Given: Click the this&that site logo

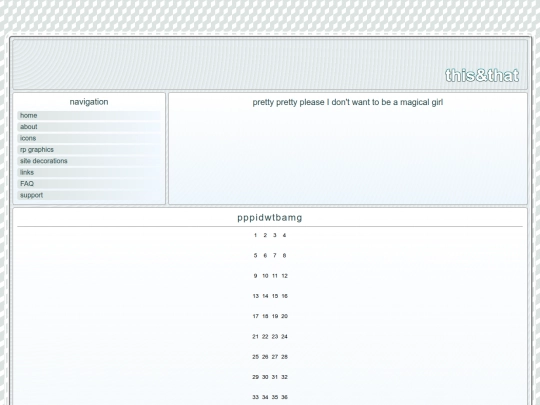Looking at the screenshot, I should (482, 75).
